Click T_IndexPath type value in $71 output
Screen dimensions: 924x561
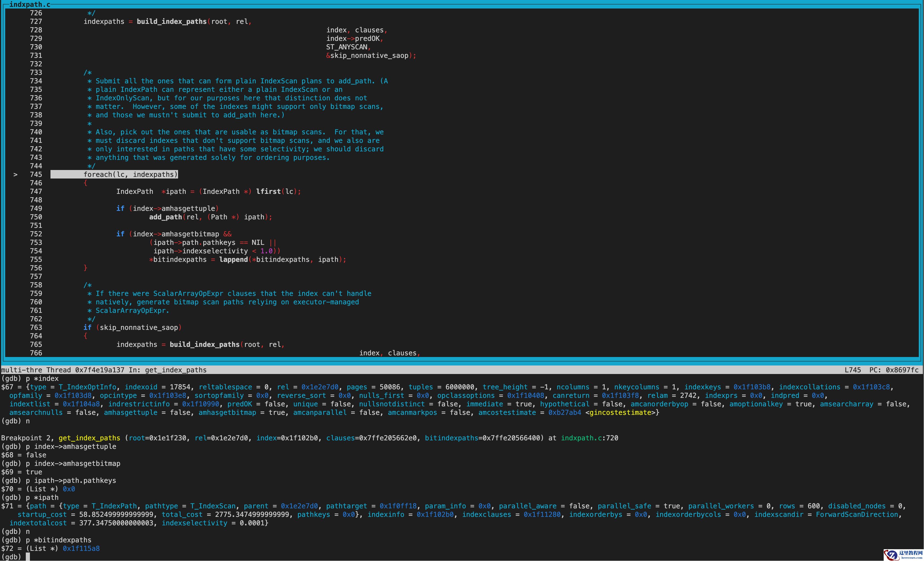(x=114, y=506)
